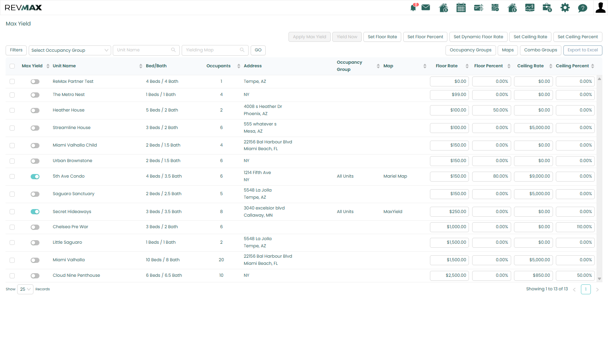Enable Max Yield for The Metro Nest
The height and width of the screenshot is (364, 608).
click(35, 95)
